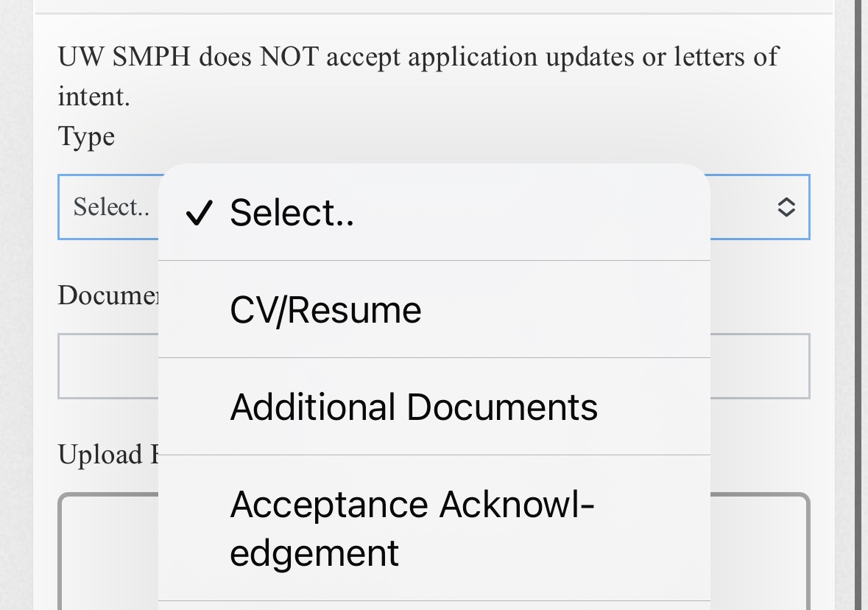The height and width of the screenshot is (610, 868).
Task: Click the word "NOT" in the notice
Action: 288,57
